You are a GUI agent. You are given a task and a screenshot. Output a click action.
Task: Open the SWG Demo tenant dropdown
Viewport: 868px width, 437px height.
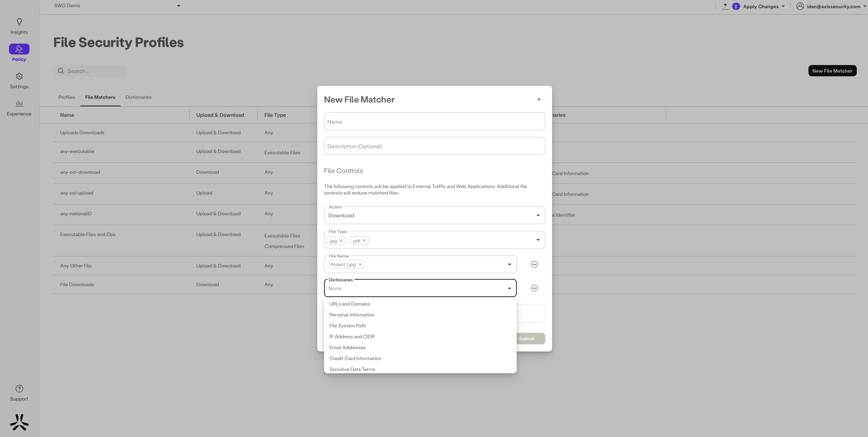pyautogui.click(x=179, y=6)
